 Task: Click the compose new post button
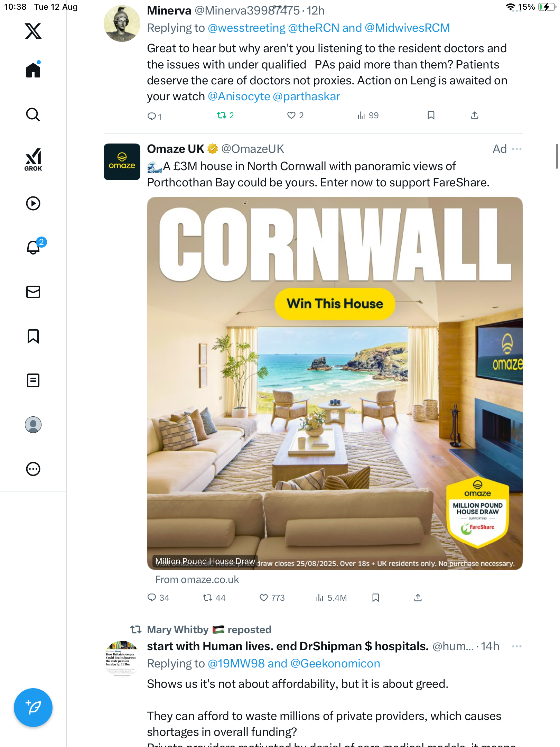click(x=33, y=708)
